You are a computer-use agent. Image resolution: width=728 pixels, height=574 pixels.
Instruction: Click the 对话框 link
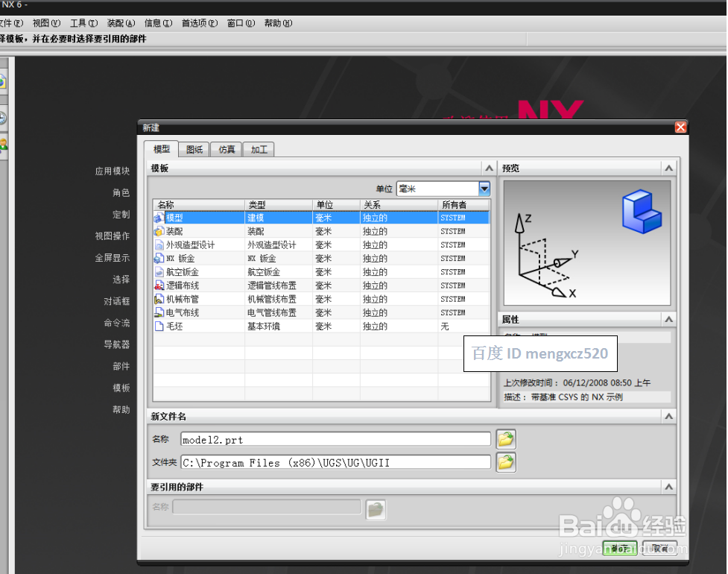116,301
